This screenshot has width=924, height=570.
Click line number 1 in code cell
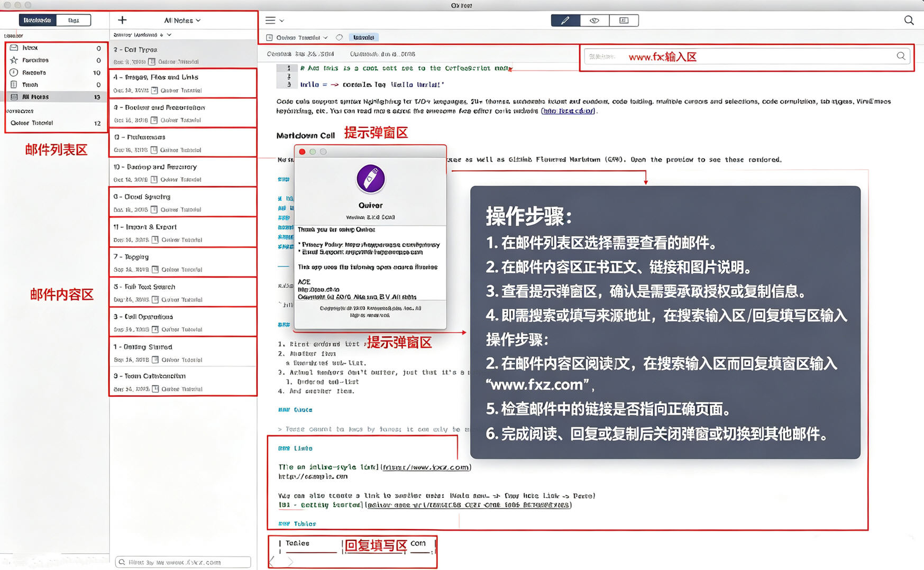point(288,68)
